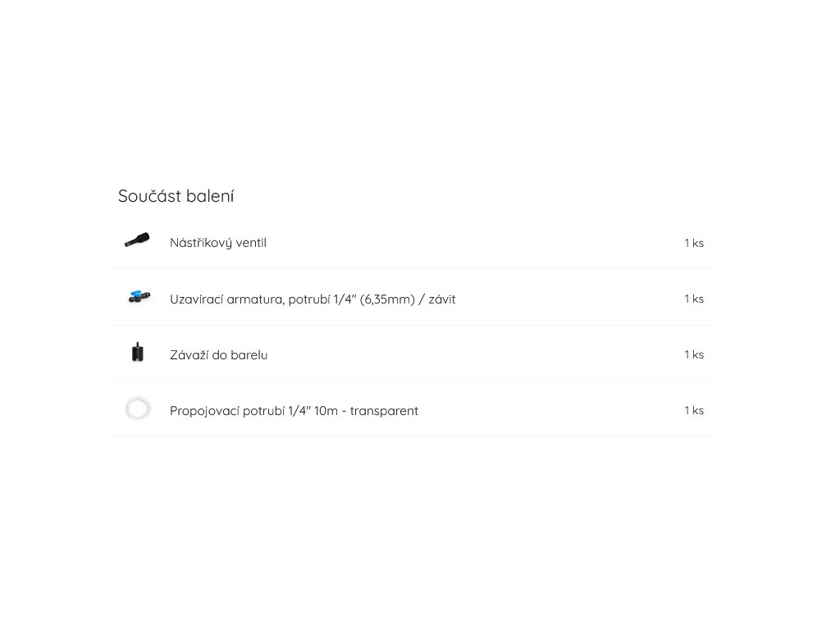Click the 1 ks quantity for Propojovací potrubí
840x630 pixels.
[694, 410]
